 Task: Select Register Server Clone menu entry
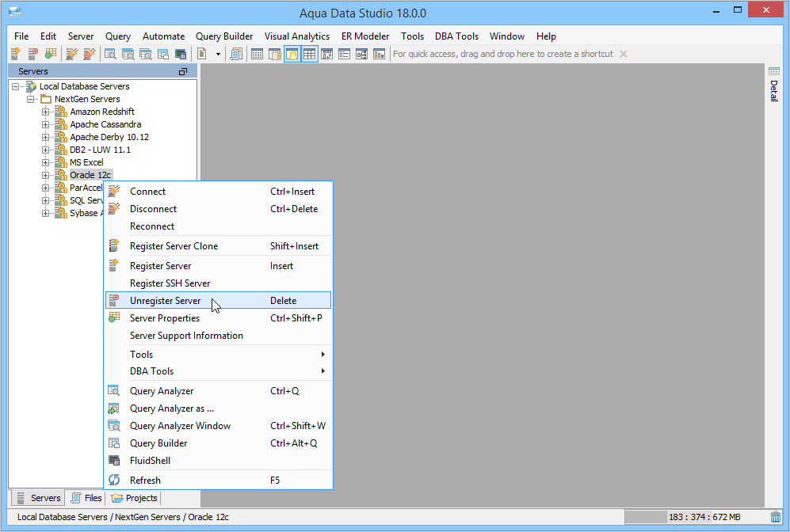click(x=218, y=246)
